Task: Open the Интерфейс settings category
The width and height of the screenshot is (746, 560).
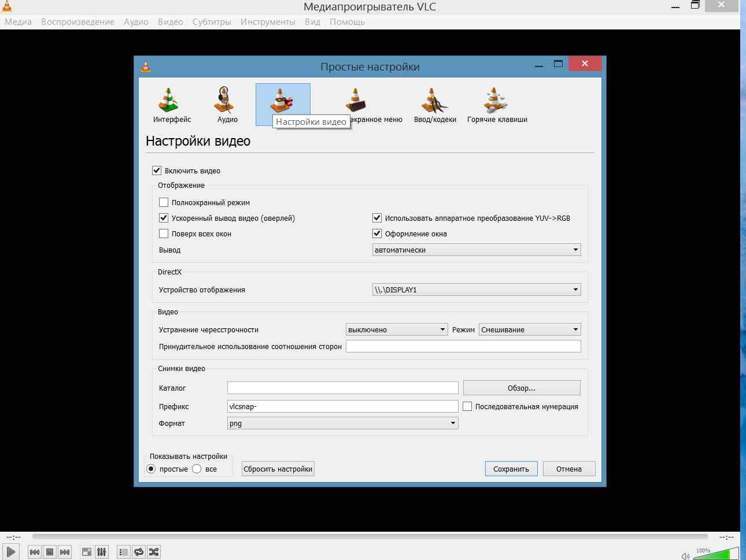Action: pos(172,105)
